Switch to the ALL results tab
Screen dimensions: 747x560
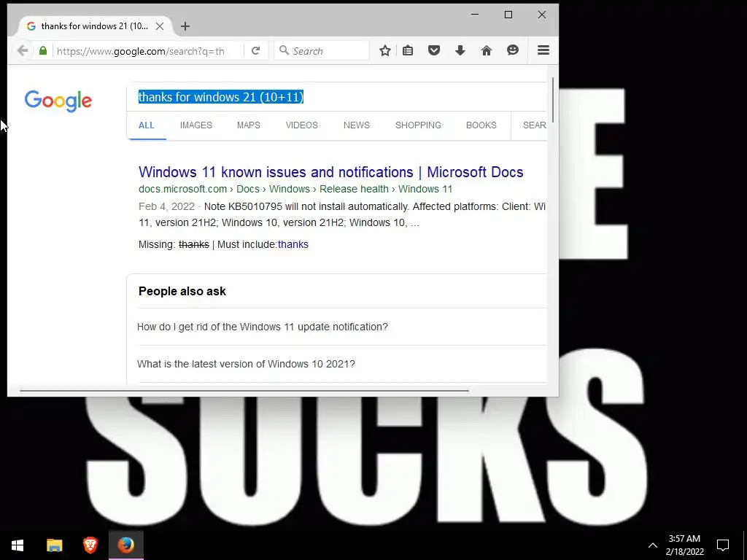click(x=146, y=125)
